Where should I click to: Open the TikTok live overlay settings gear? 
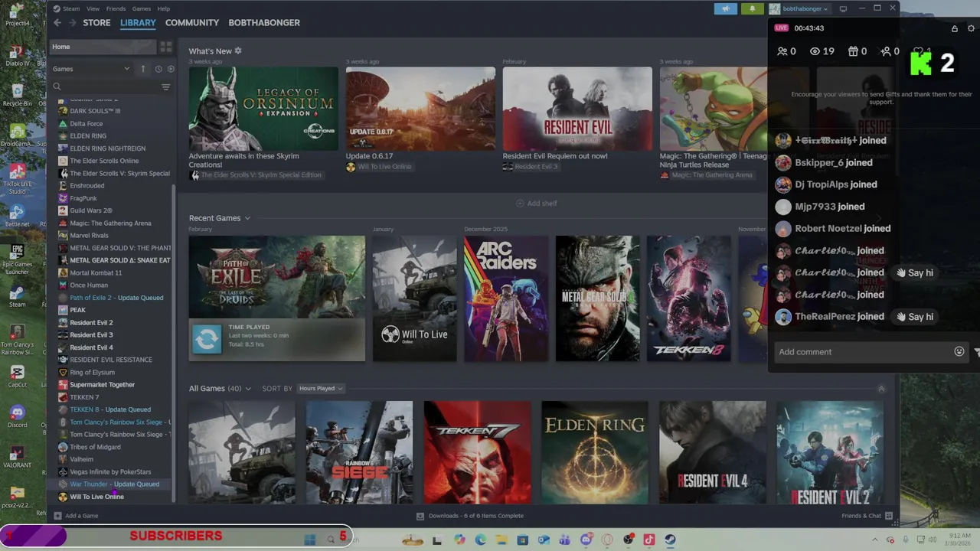click(971, 28)
